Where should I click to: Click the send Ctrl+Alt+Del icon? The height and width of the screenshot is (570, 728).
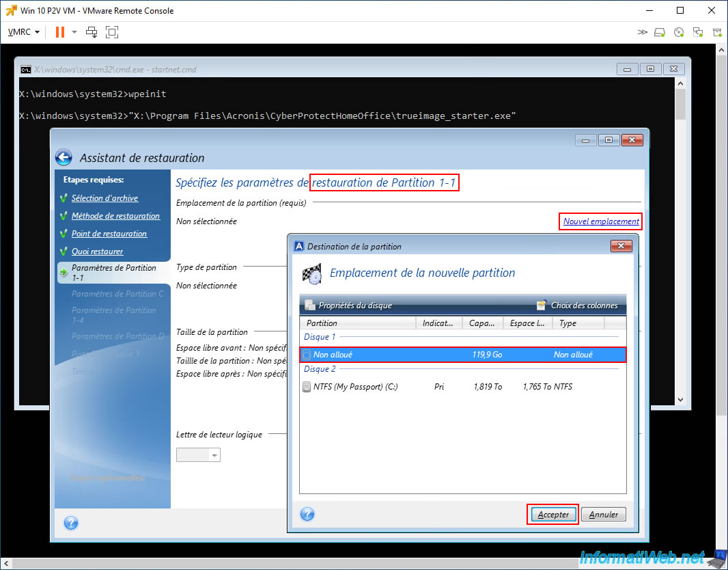92,32
